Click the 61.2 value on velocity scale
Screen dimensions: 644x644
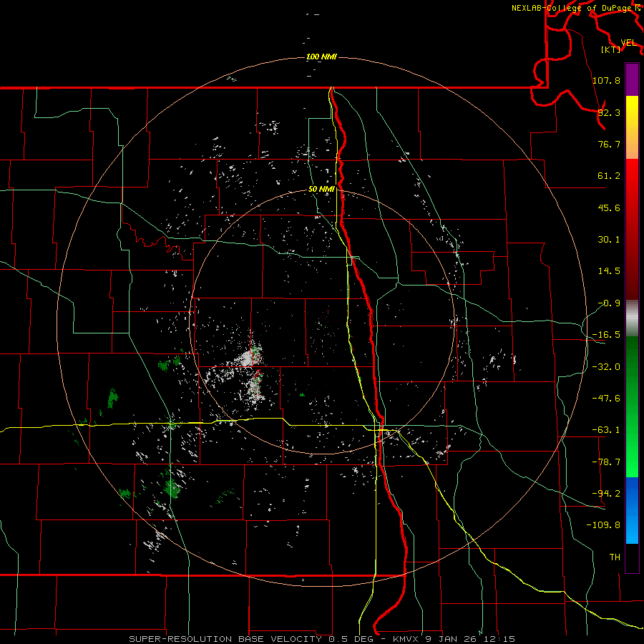(609, 176)
